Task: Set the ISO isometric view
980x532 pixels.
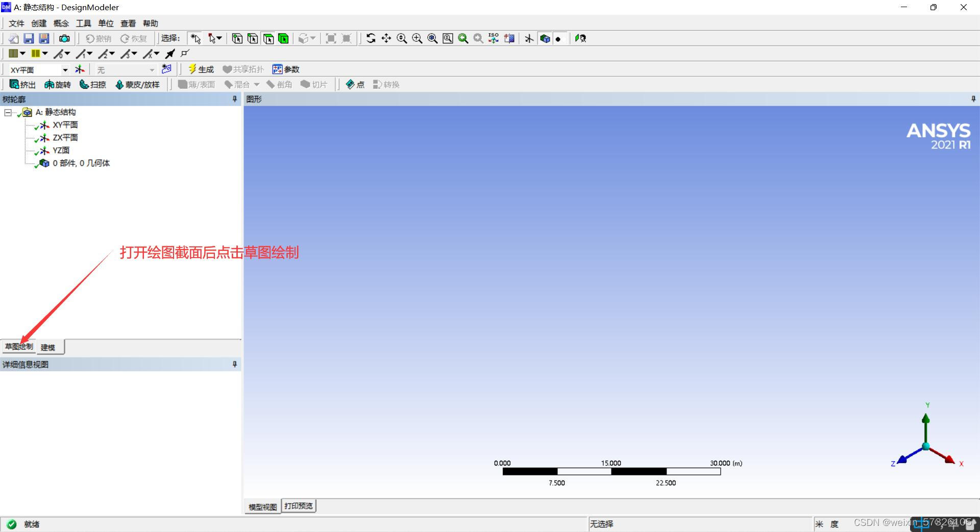Action: click(x=494, y=38)
